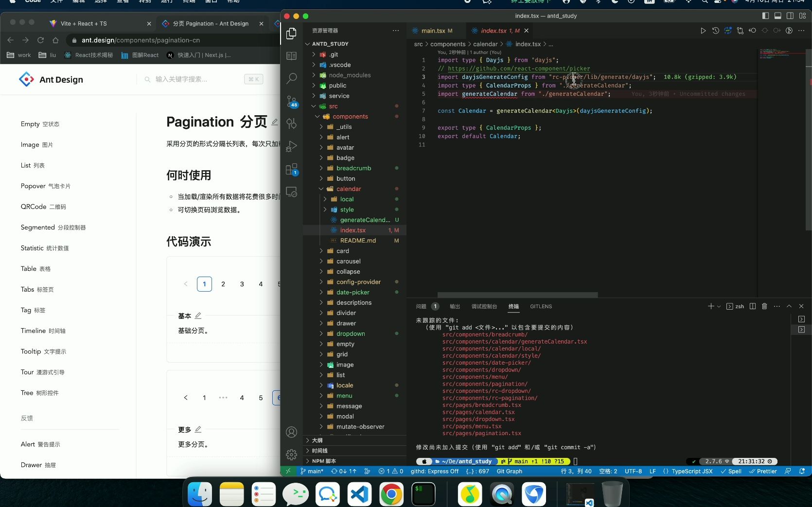Screen dimensions: 812x507
Task: Go to home page in Chrome toolbar
Action: [55, 40]
